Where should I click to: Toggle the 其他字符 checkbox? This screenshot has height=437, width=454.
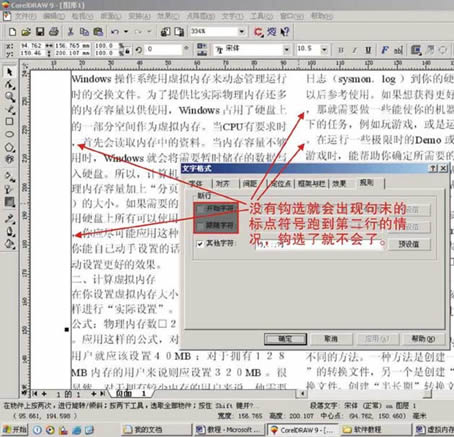[x=200, y=244]
